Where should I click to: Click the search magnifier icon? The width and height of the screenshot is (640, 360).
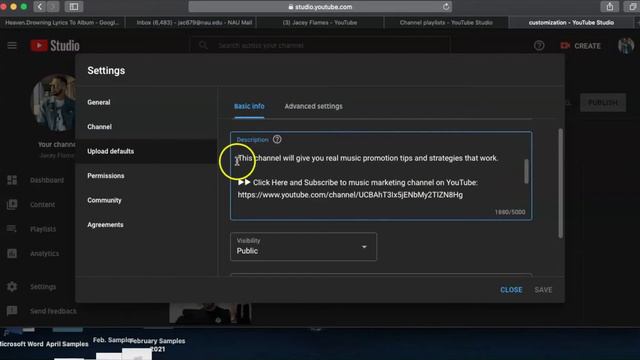click(x=203, y=45)
